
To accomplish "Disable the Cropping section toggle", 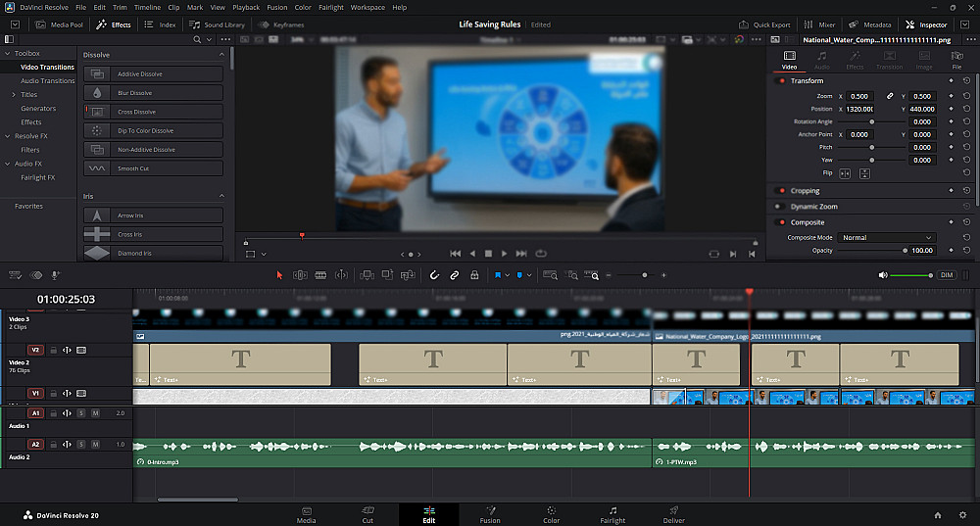I will 780,191.
